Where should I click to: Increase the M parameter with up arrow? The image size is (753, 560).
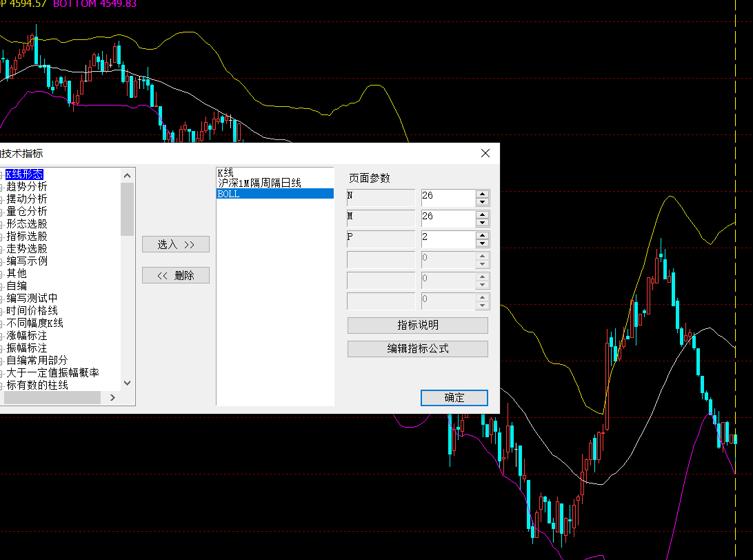[483, 214]
